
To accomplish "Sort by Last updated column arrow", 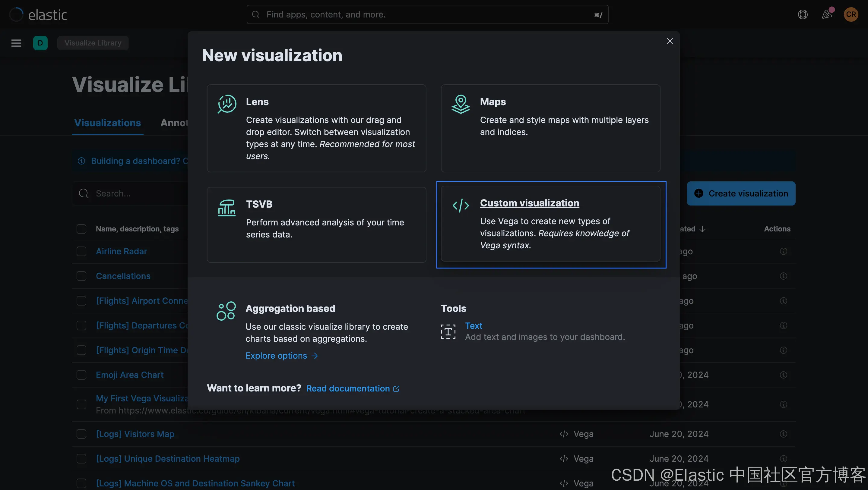I will (702, 229).
